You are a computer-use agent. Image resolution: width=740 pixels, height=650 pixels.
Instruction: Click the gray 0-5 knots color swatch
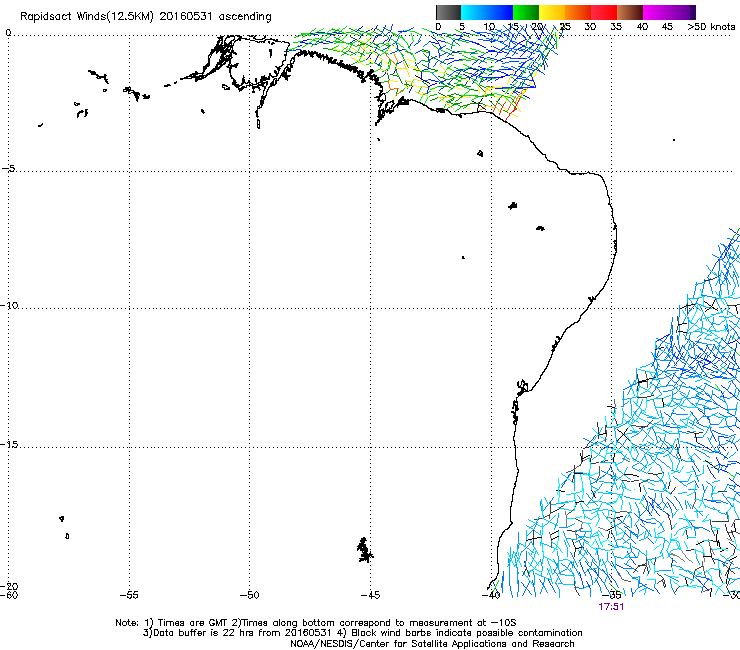(x=448, y=12)
